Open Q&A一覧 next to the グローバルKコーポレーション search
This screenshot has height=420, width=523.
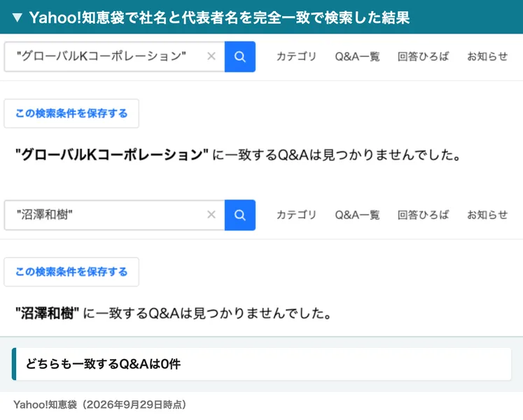coord(357,57)
